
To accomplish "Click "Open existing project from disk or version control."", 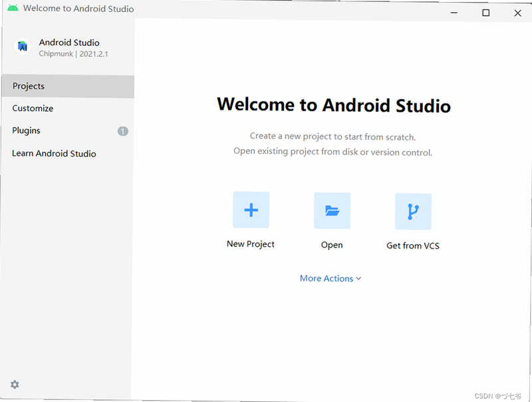I will [333, 152].
